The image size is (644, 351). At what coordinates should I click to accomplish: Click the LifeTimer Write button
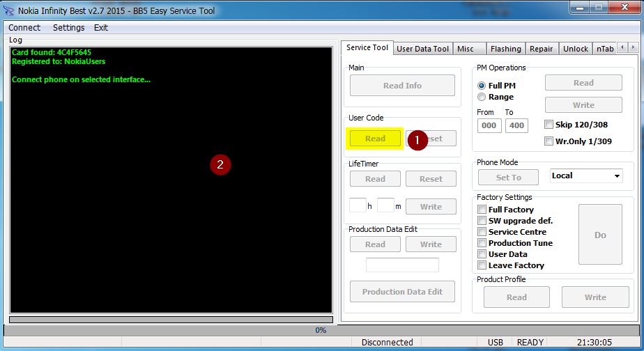pos(431,207)
